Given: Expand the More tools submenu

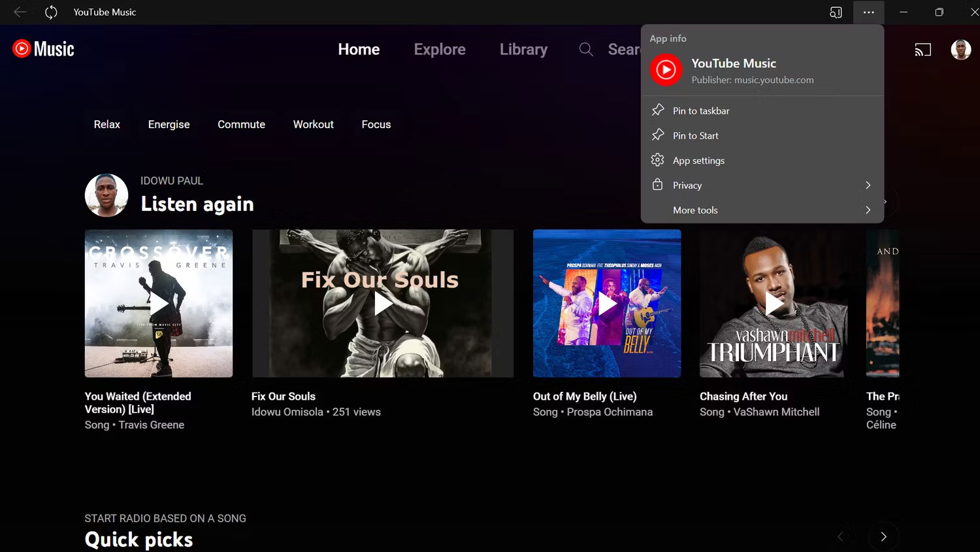Looking at the screenshot, I should point(868,210).
